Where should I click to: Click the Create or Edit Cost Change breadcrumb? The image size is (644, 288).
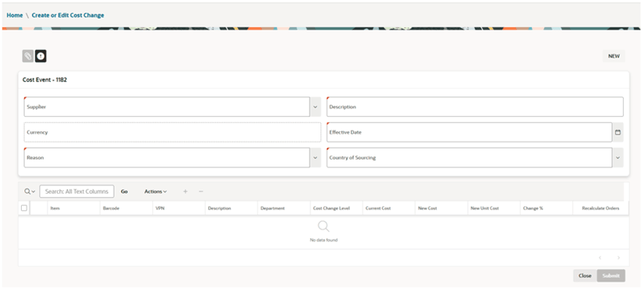[68, 16]
